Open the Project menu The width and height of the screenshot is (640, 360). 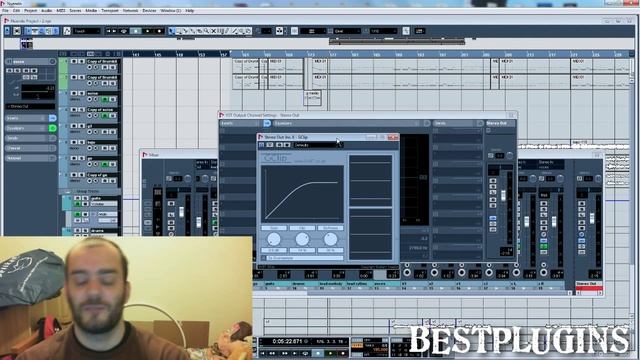pos(31,11)
